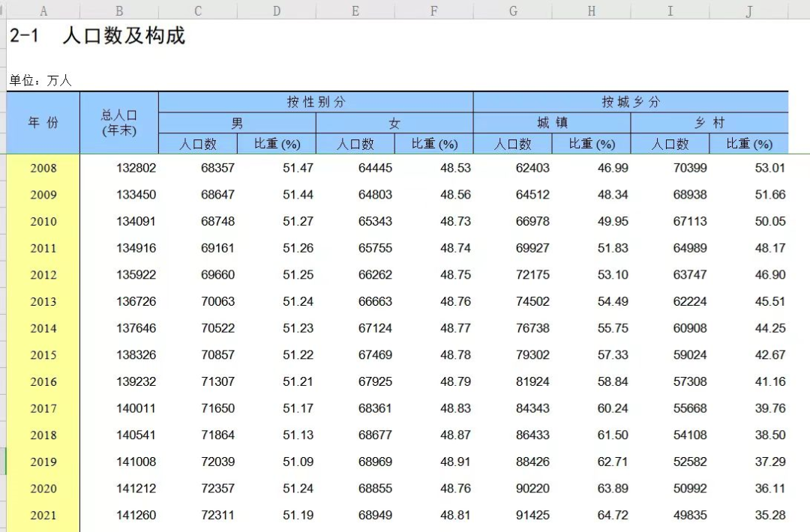Select the column A header
810x532 pixels.
click(43, 10)
